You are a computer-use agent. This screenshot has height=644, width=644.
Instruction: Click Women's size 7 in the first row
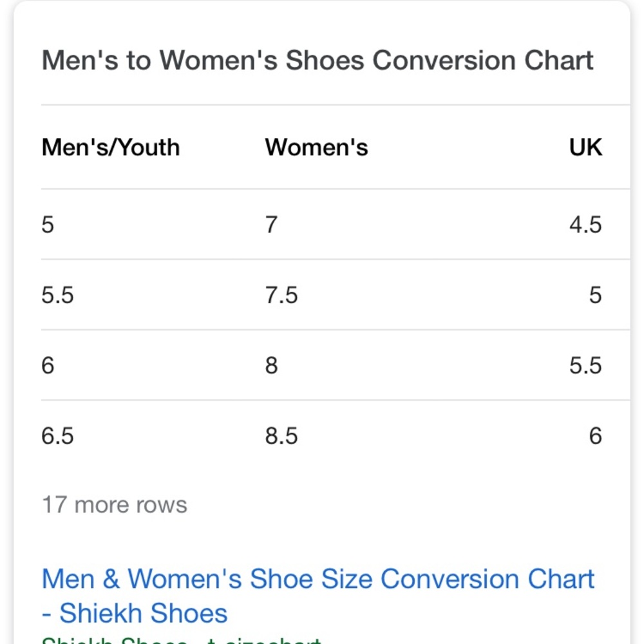pyautogui.click(x=269, y=225)
